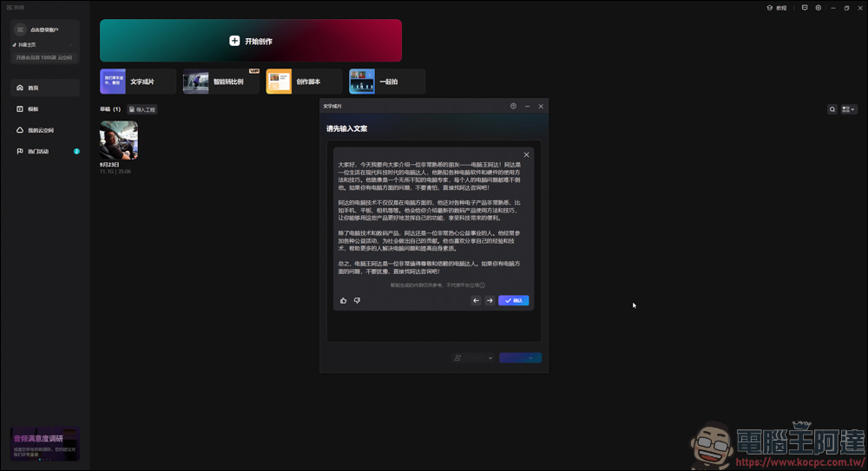Open the 智能转比例 feature card

pos(220,82)
